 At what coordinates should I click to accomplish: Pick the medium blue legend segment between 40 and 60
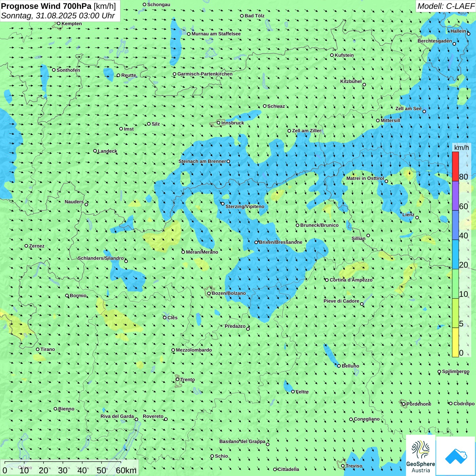(455, 225)
